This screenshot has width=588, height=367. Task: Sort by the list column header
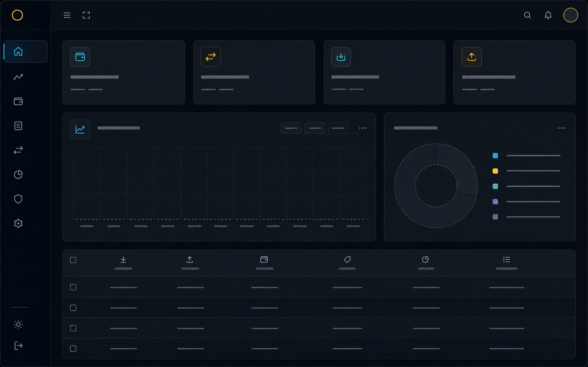[506, 263]
